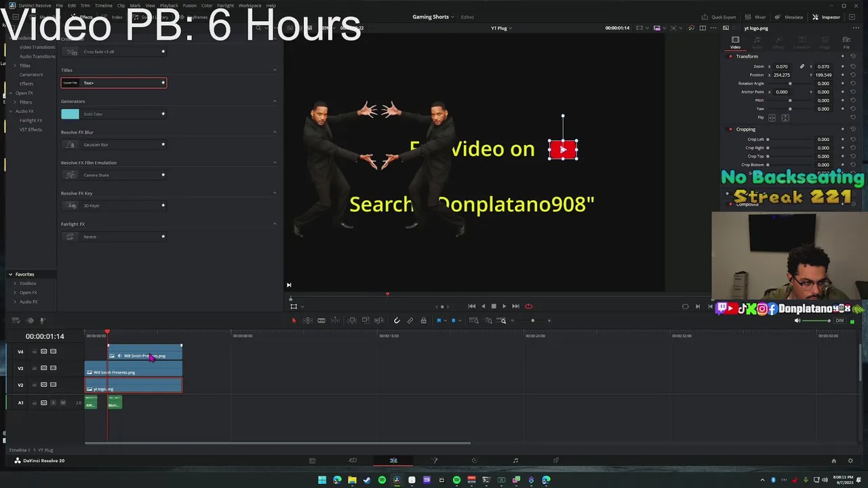868x488 pixels.
Task: Solo the A1 audio track
Action: coord(54,403)
